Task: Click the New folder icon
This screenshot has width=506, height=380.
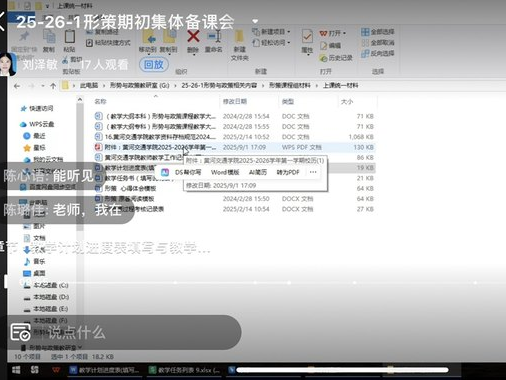Action: tap(239, 37)
